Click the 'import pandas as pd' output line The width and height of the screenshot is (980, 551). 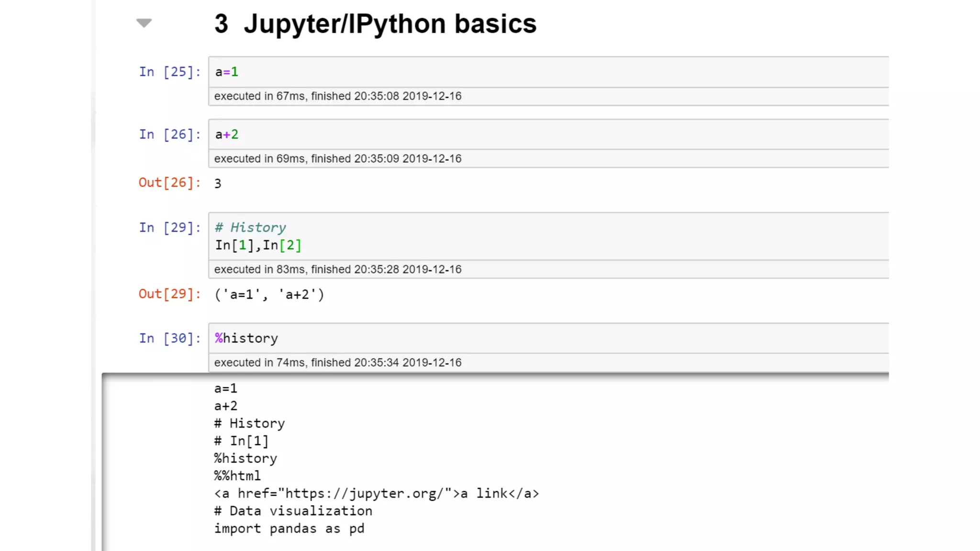point(289,529)
